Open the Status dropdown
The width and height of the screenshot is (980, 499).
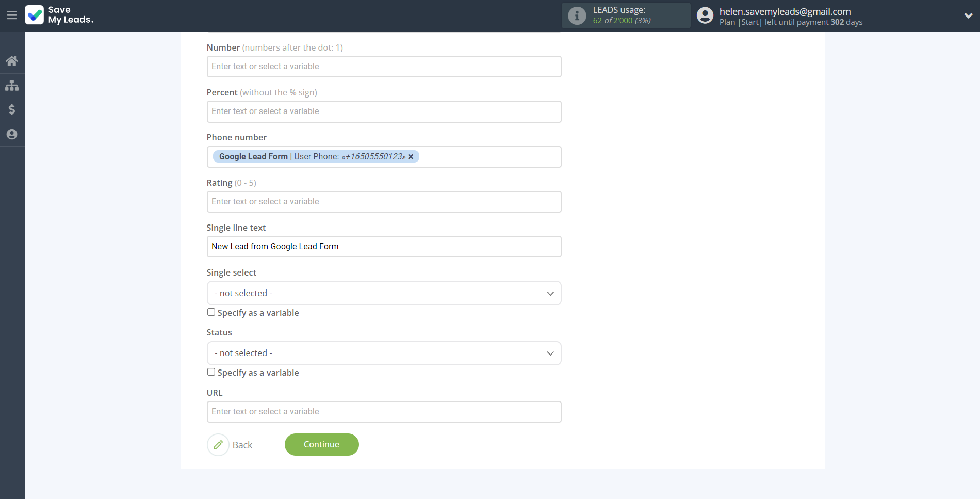pos(384,353)
